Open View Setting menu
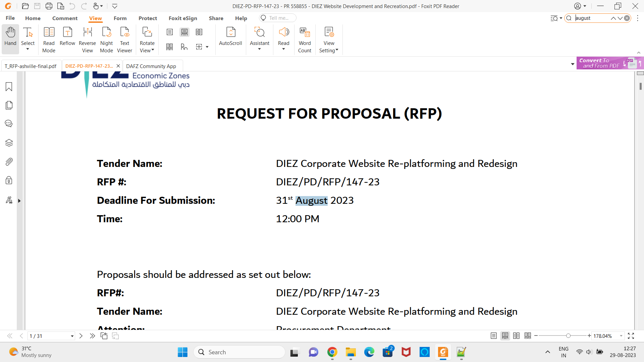Screen dimensions: 644x362 pos(329,40)
